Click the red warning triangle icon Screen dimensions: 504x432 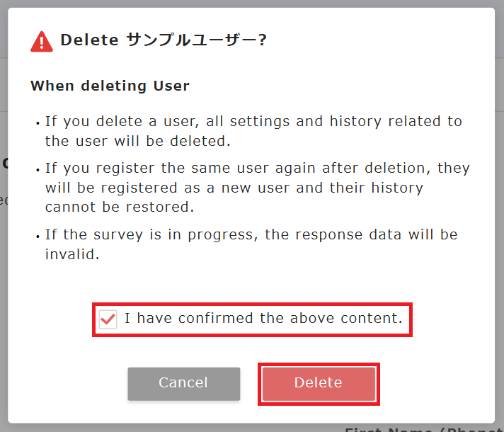click(x=42, y=41)
